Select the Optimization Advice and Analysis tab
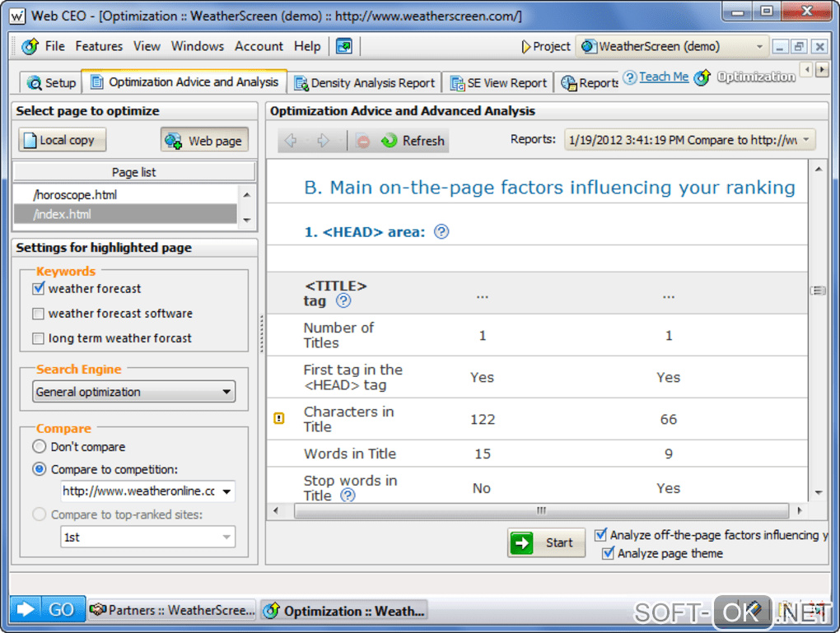 [x=184, y=82]
